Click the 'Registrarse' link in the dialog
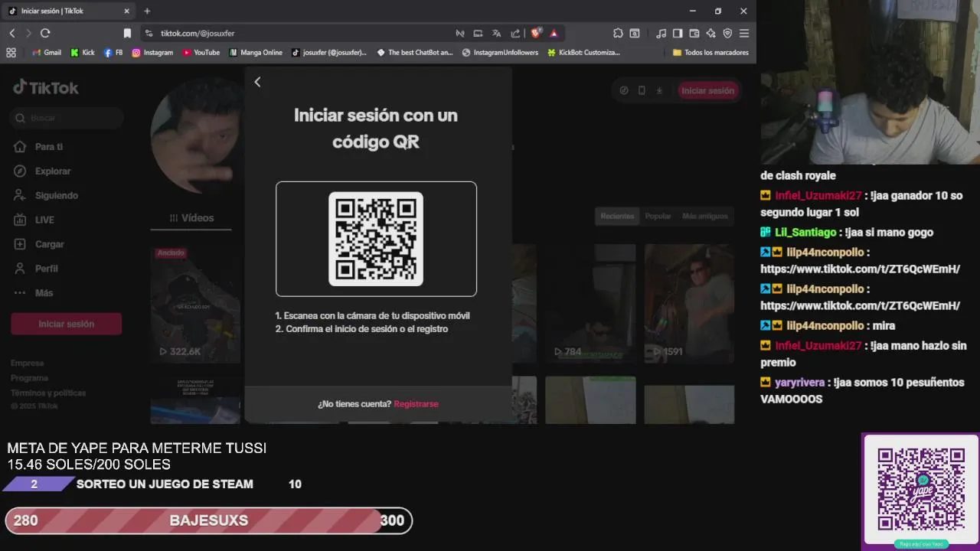The height and width of the screenshot is (551, 980). point(416,404)
